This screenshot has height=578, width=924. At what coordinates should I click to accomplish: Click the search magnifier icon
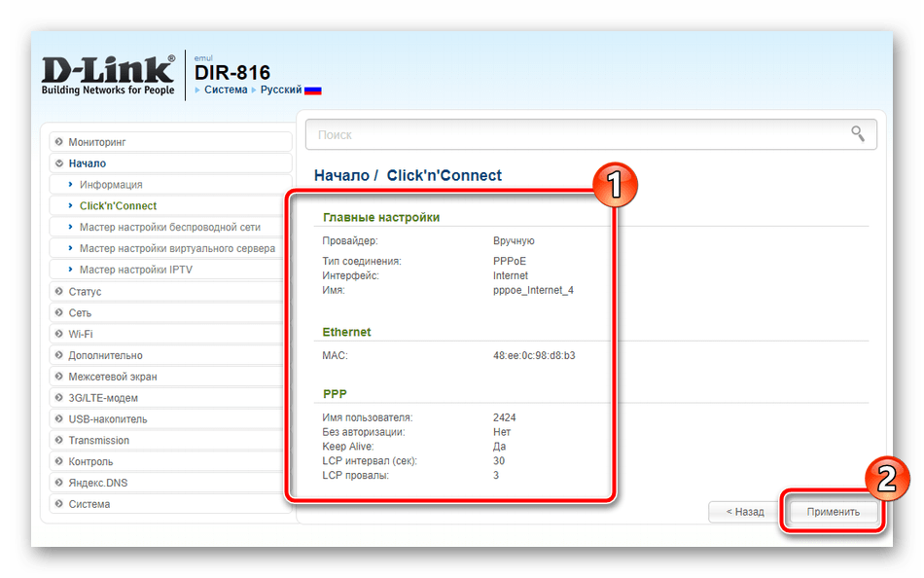(x=858, y=134)
